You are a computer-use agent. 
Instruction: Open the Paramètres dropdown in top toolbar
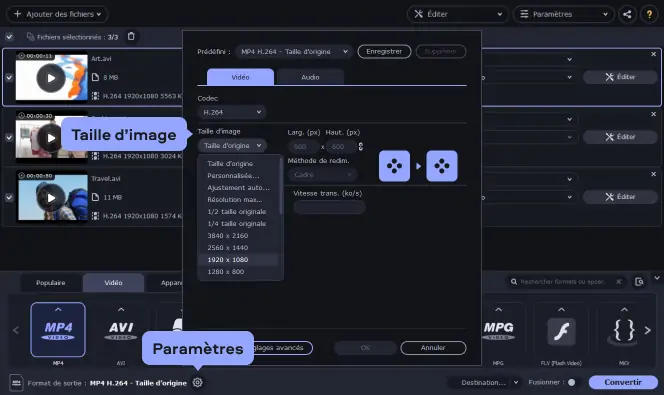coord(563,14)
